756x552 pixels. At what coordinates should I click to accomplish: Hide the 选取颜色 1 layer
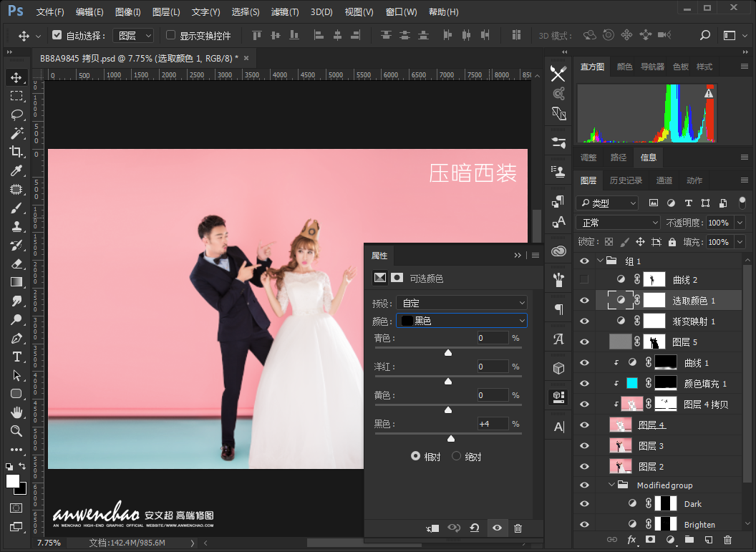[584, 301]
